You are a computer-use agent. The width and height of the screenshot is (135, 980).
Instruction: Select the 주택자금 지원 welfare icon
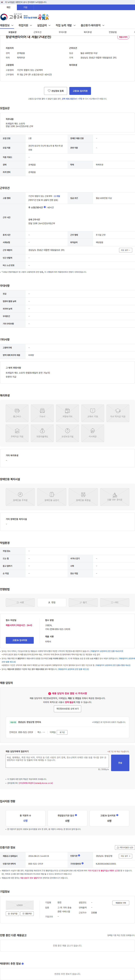pyautogui.click(x=17, y=433)
